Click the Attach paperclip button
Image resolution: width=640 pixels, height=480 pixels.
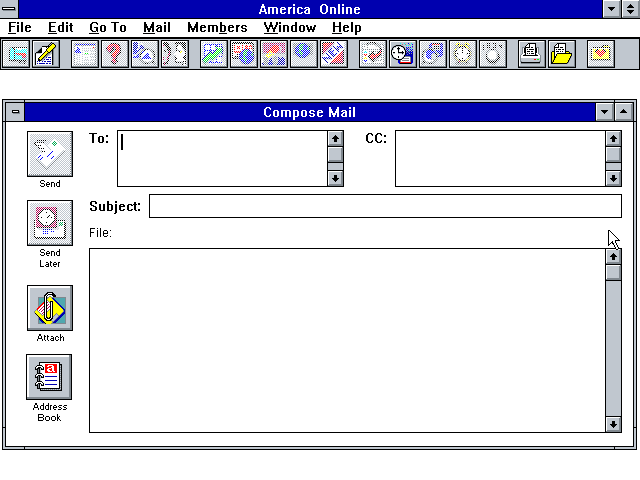click(x=50, y=308)
